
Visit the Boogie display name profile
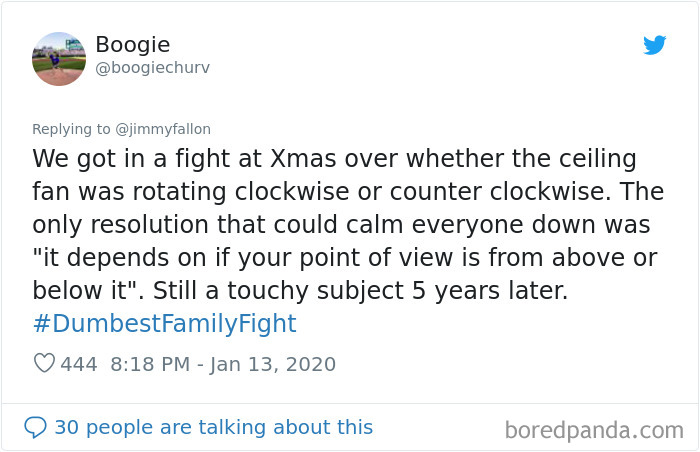tap(133, 45)
